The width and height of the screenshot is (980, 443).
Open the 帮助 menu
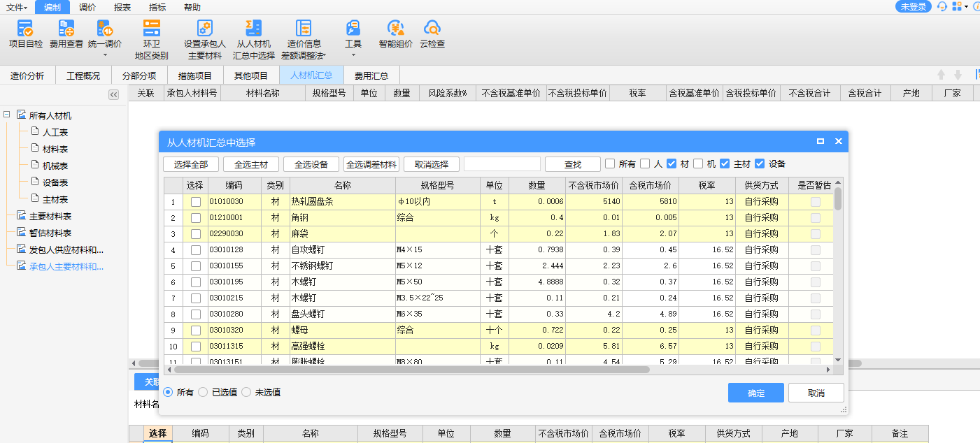pyautogui.click(x=192, y=7)
